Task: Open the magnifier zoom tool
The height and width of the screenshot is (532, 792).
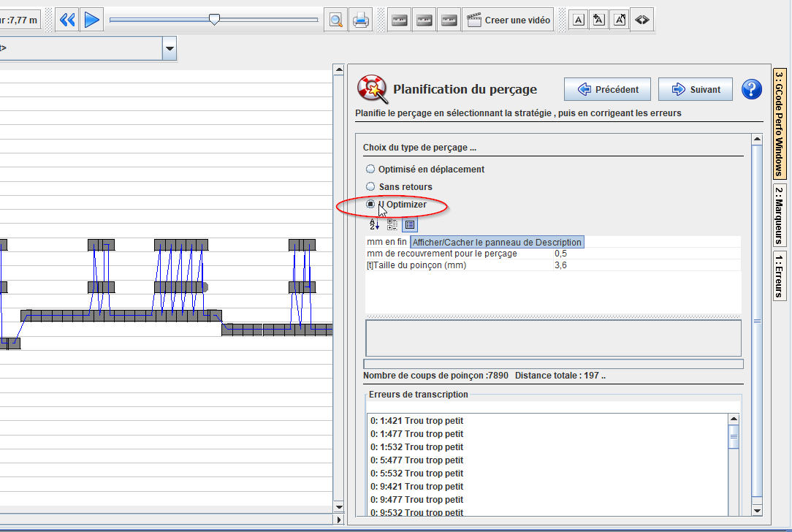Action: [335, 20]
